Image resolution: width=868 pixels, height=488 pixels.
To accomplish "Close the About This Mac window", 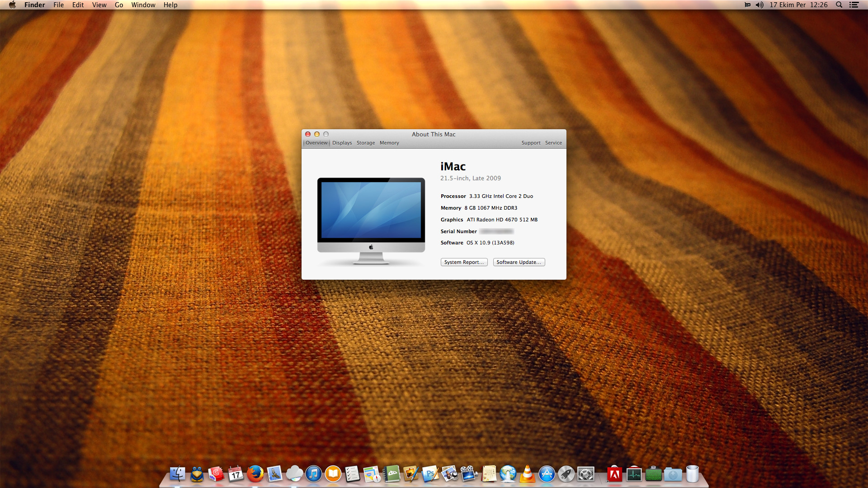I will [308, 134].
